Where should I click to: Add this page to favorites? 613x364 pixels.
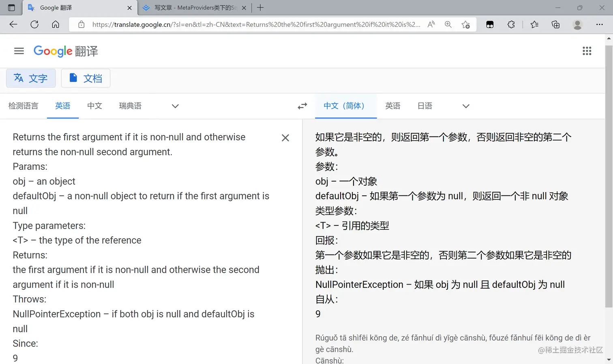pyautogui.click(x=466, y=24)
